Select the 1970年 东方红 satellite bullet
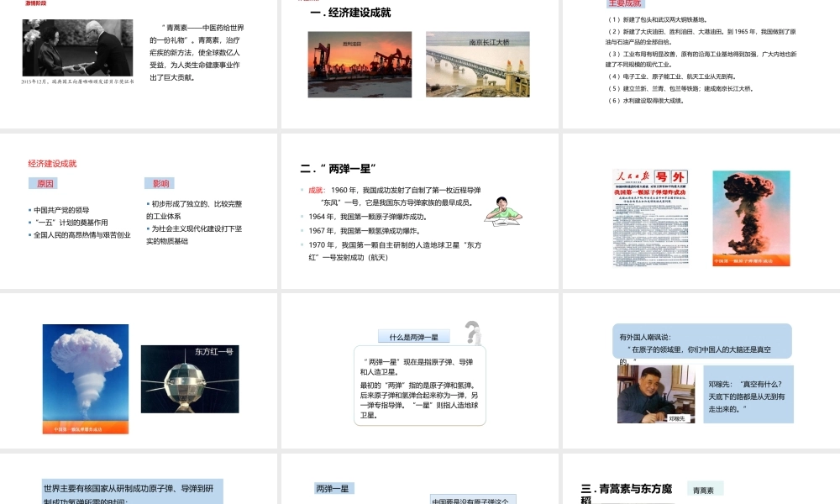 (391, 250)
